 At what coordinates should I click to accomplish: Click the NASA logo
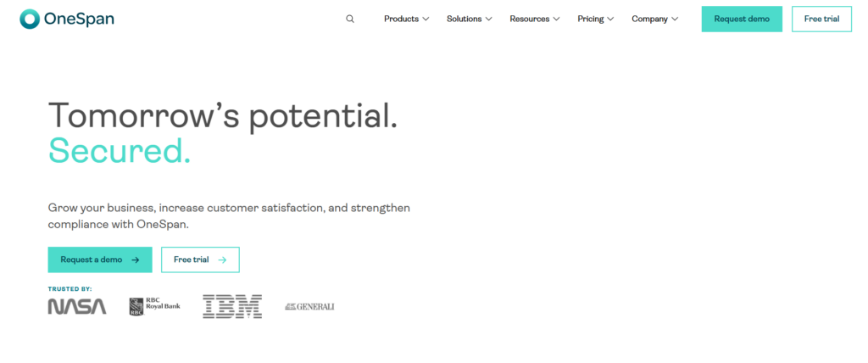(77, 306)
